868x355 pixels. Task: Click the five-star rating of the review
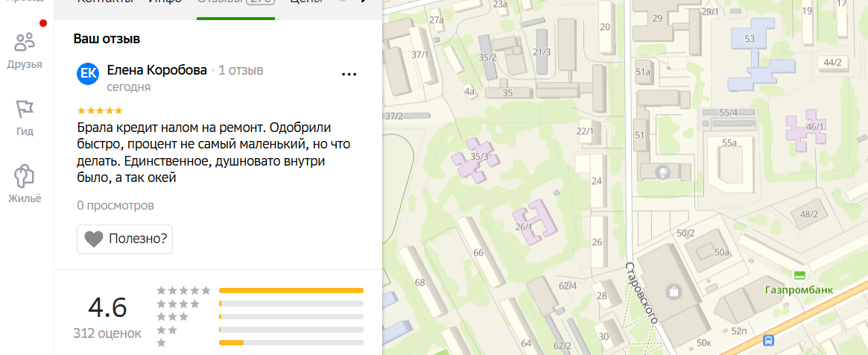click(x=100, y=111)
